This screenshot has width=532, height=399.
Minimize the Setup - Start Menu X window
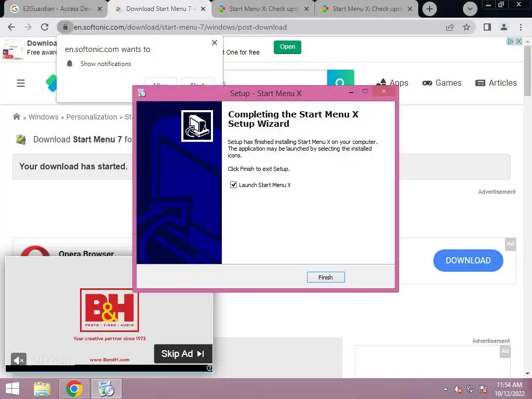351,91
